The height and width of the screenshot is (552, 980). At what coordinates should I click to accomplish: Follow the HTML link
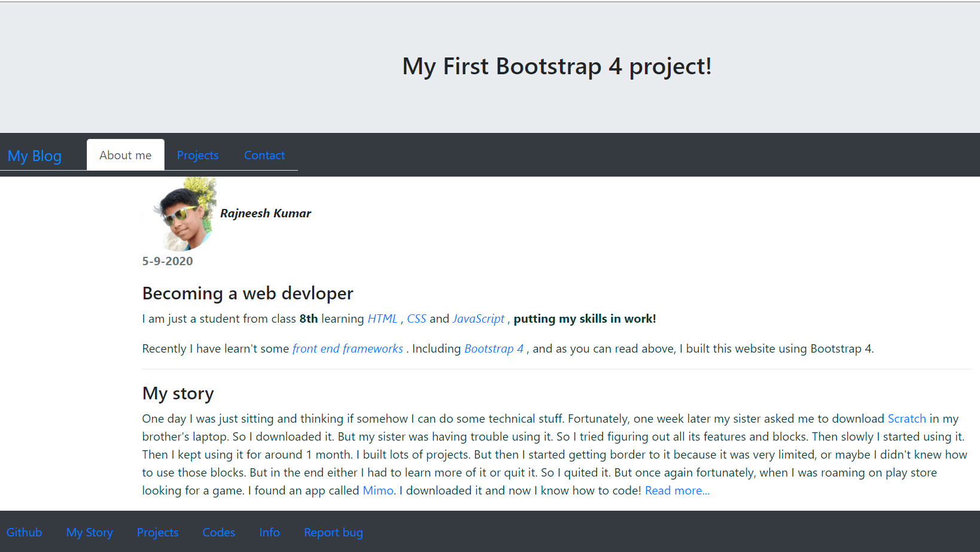[382, 319]
